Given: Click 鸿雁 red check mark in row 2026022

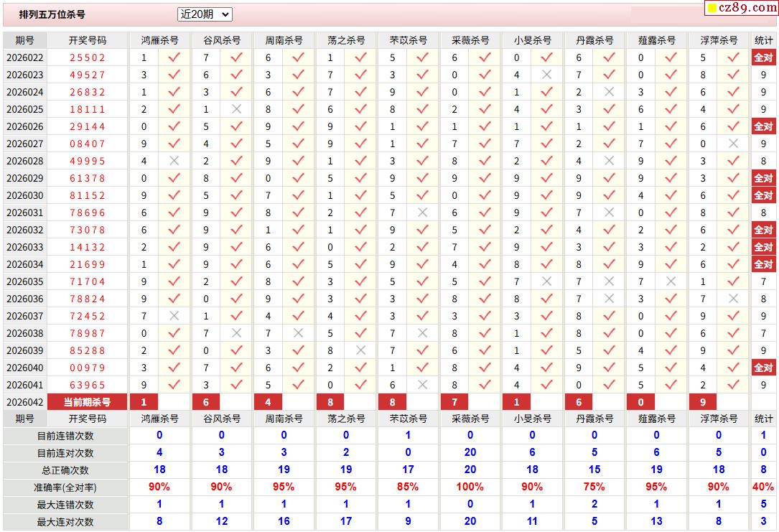Looking at the screenshot, I should click(174, 57).
